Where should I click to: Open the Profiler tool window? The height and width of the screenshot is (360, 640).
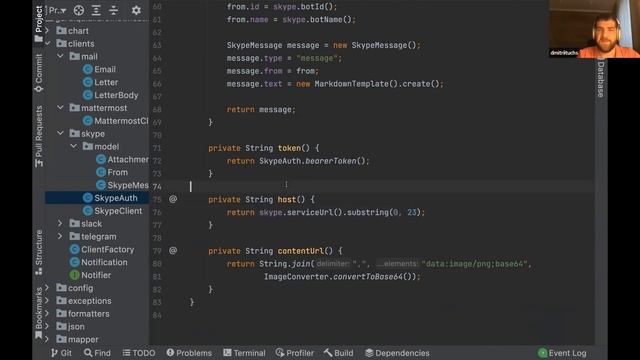point(295,353)
